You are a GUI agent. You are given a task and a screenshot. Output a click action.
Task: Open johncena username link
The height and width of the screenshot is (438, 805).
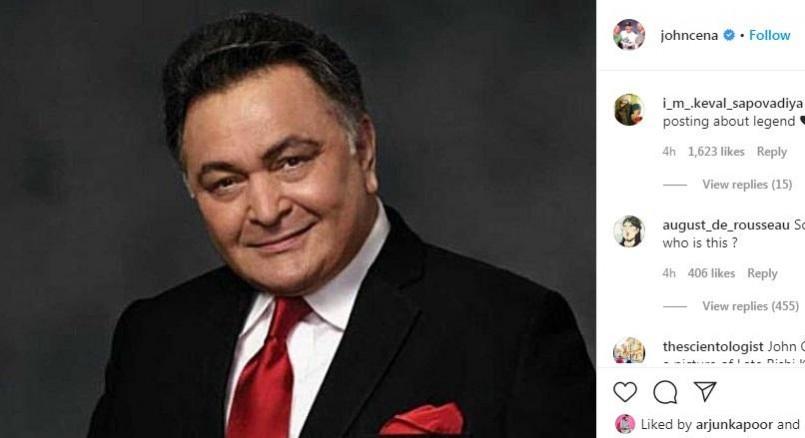click(x=689, y=35)
